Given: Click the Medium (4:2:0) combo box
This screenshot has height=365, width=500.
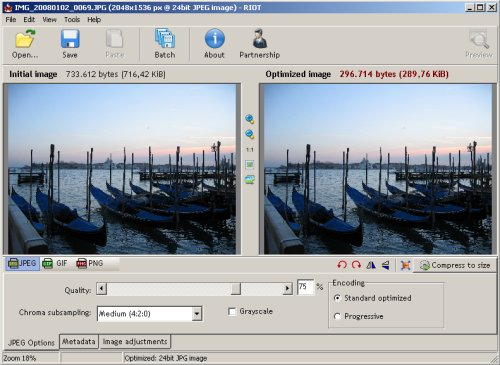Looking at the screenshot, I should click(x=149, y=314).
